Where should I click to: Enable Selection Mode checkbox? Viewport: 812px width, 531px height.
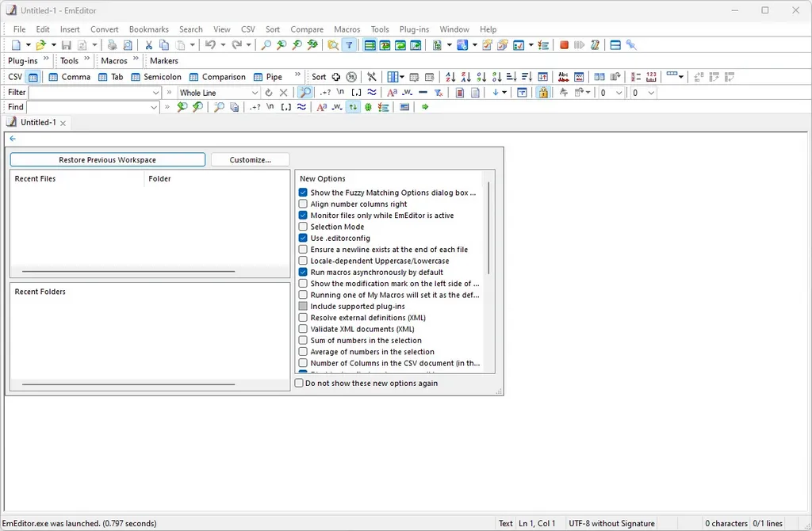[303, 227]
